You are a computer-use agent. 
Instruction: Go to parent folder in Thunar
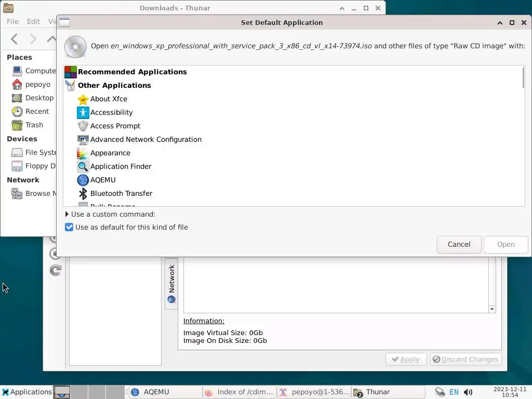(51, 39)
